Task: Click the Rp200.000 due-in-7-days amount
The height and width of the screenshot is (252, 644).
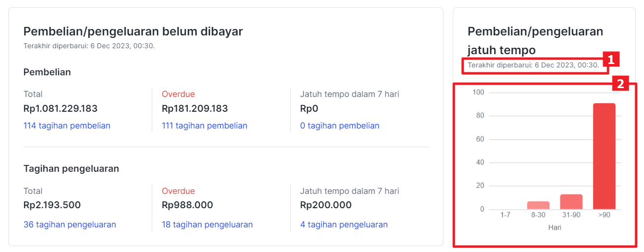Action: pyautogui.click(x=326, y=205)
